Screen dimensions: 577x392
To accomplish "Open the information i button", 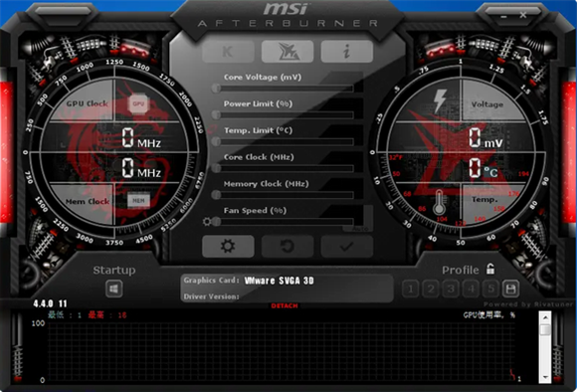I will pos(346,52).
